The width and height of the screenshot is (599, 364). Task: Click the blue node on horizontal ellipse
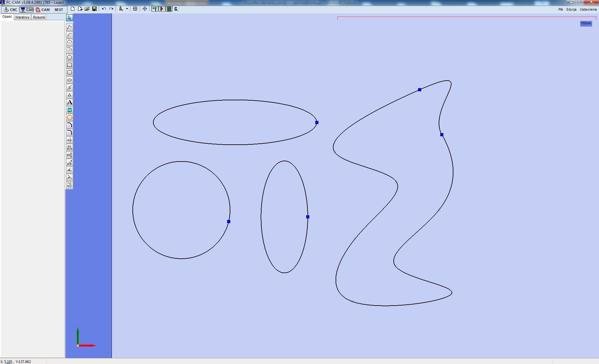click(x=317, y=122)
